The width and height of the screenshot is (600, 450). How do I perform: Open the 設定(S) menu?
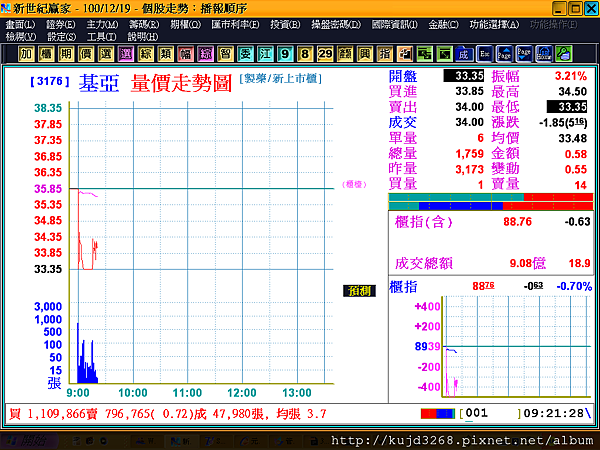click(x=61, y=37)
